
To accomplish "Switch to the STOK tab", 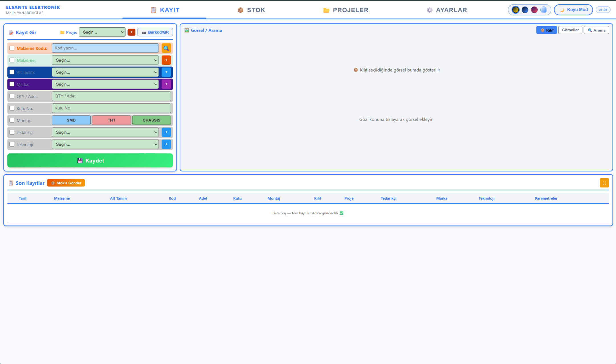I will click(x=251, y=10).
